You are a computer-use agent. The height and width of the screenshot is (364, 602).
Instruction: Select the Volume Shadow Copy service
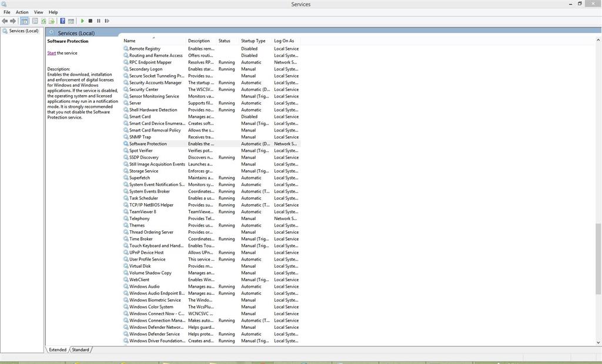point(211,273)
